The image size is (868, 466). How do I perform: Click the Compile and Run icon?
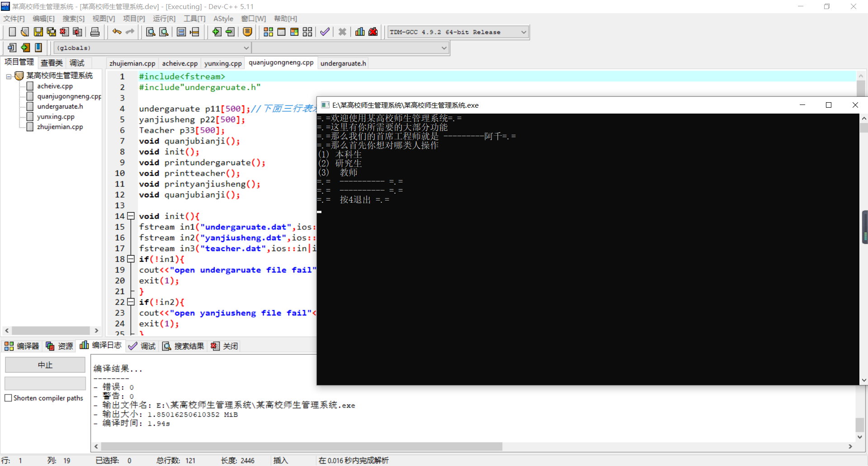(294, 32)
